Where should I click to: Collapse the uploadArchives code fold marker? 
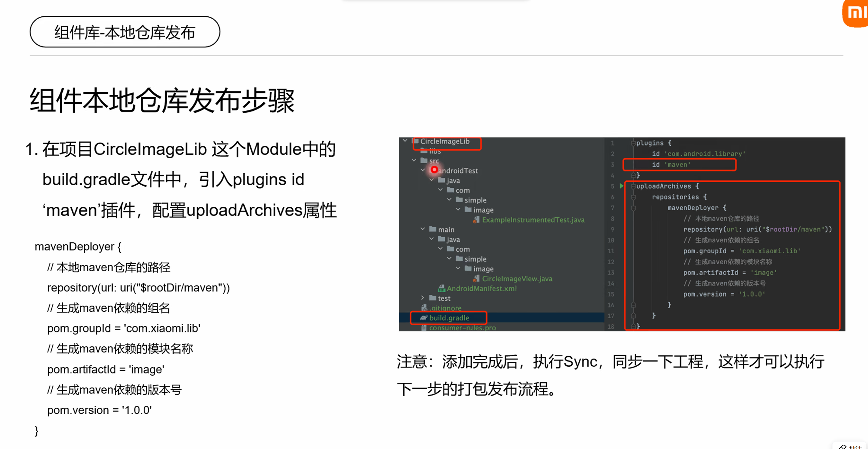click(x=633, y=186)
